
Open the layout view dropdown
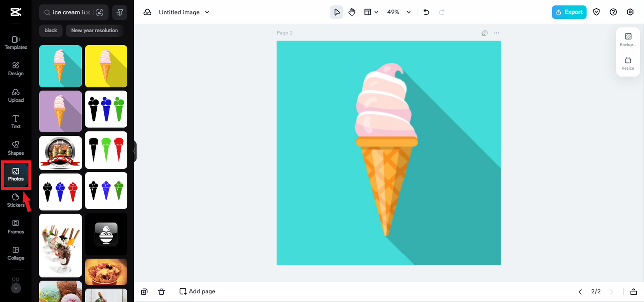click(371, 12)
